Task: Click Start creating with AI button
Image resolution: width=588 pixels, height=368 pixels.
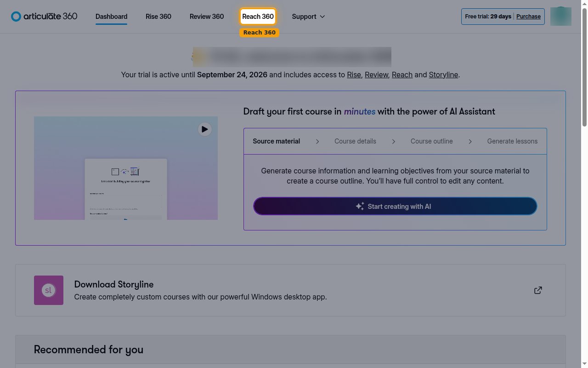Action: pos(395,206)
